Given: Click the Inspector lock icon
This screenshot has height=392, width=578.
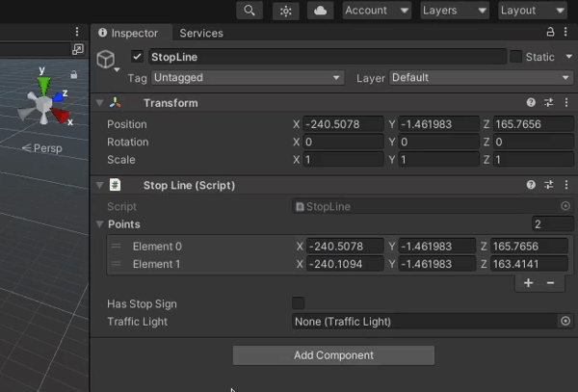Looking at the screenshot, I should 550,33.
